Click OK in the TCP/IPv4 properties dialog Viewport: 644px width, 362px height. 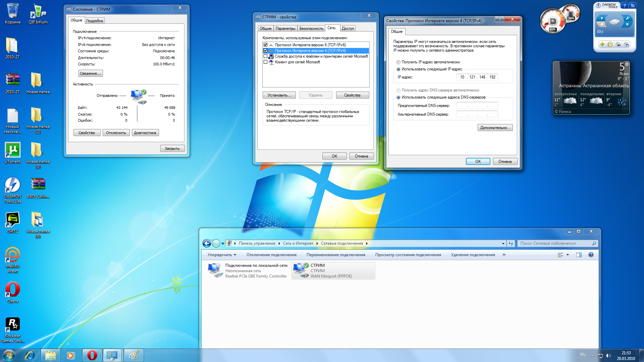pos(478,162)
